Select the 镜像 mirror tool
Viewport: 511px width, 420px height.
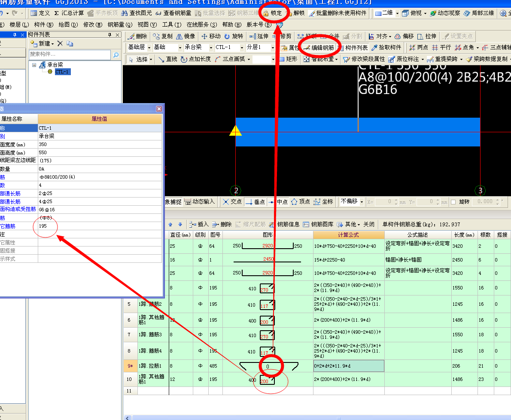click(186, 36)
